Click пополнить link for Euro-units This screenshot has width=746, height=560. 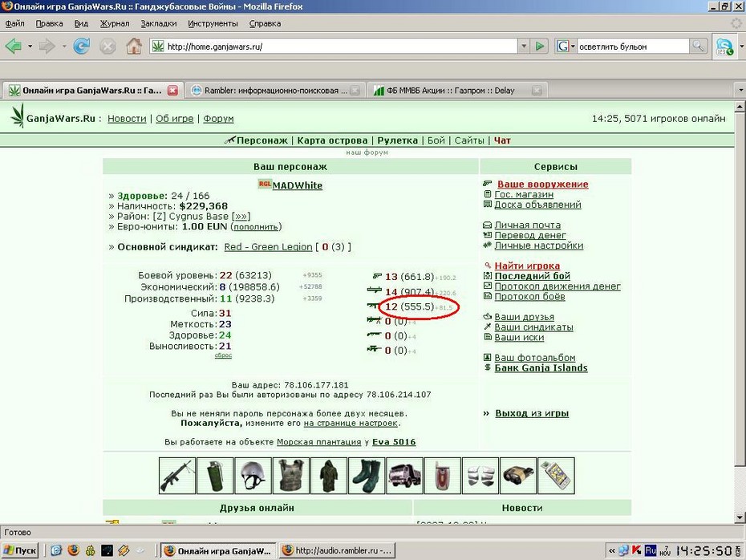[256, 227]
